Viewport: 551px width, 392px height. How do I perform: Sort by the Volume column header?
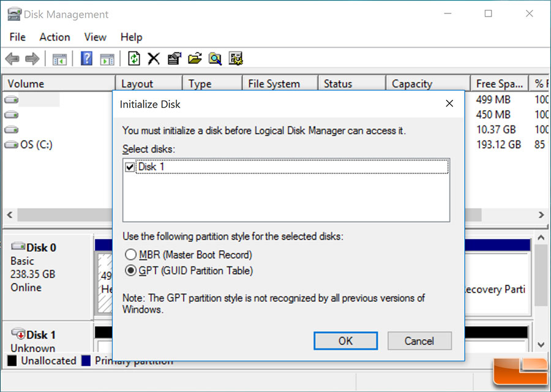(59, 84)
